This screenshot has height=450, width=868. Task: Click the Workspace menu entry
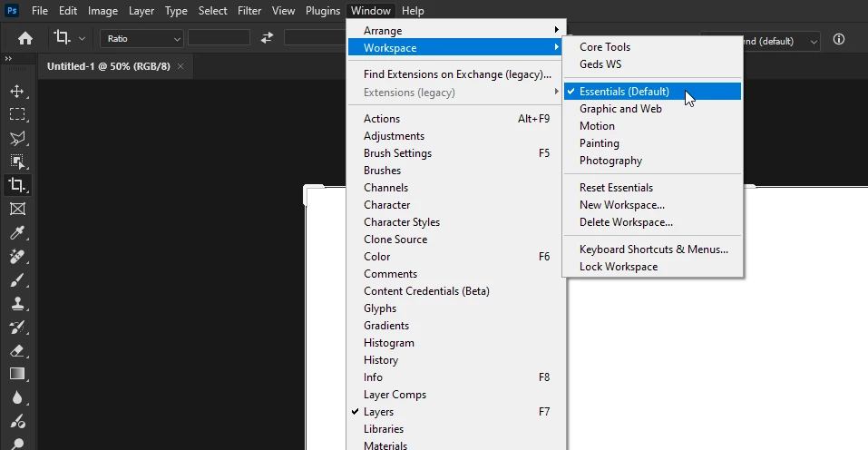coord(457,47)
